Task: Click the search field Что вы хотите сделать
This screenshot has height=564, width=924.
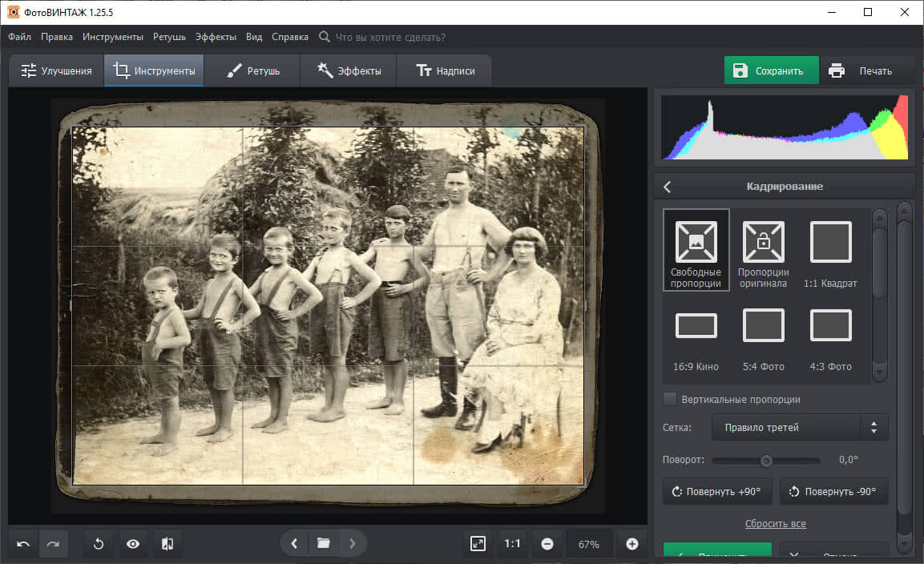Action: pyautogui.click(x=390, y=37)
